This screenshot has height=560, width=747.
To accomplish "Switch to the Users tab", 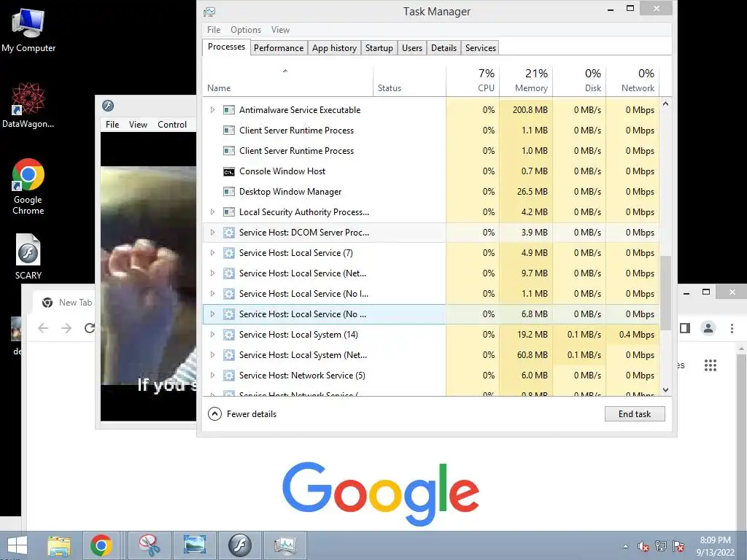I will coord(412,48).
